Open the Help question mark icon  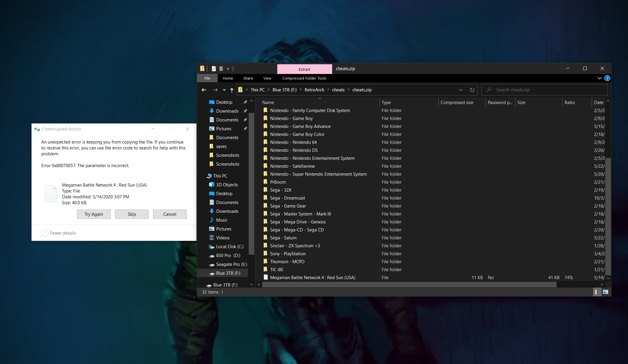pyautogui.click(x=607, y=78)
